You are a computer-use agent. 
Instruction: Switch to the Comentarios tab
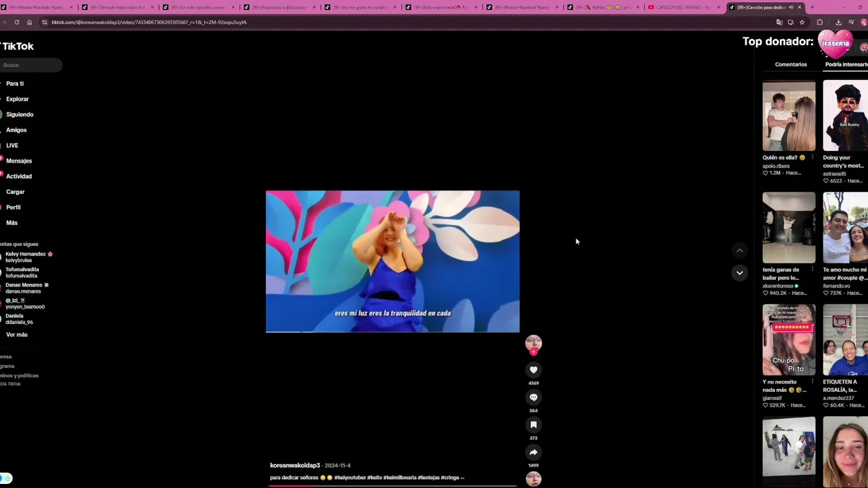click(791, 64)
